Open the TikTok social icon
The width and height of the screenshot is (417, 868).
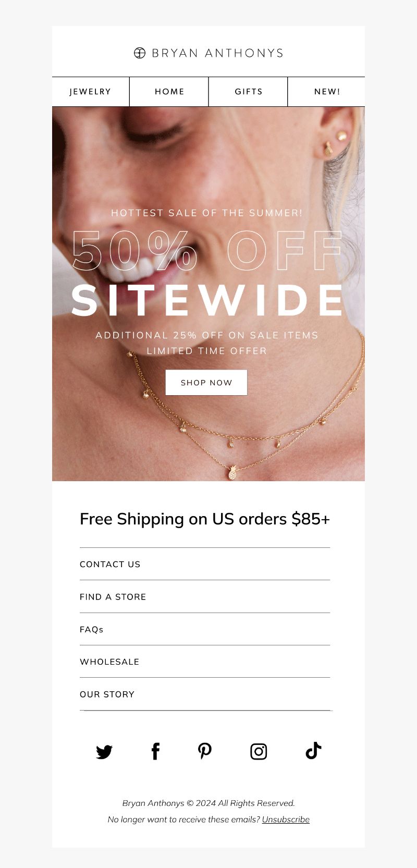pos(313,751)
